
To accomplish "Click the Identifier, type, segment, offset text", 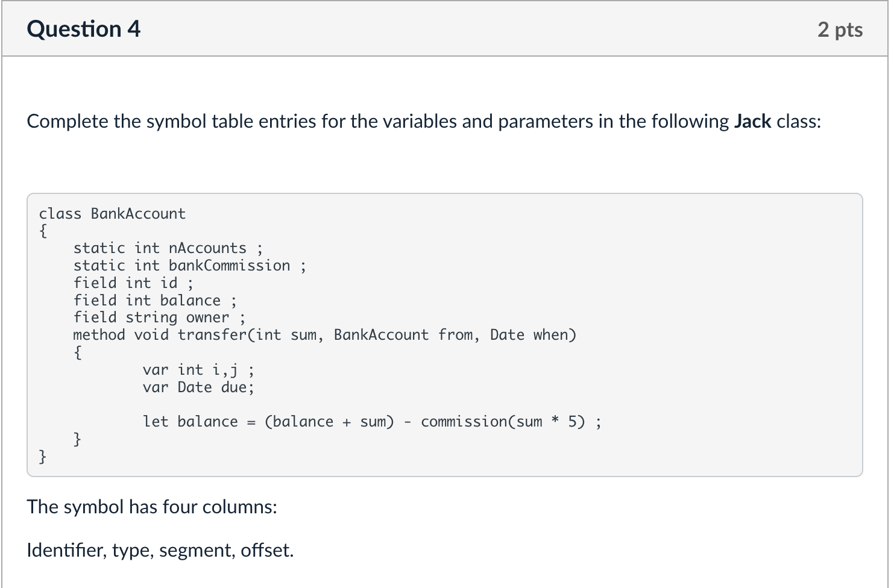I will (160, 550).
